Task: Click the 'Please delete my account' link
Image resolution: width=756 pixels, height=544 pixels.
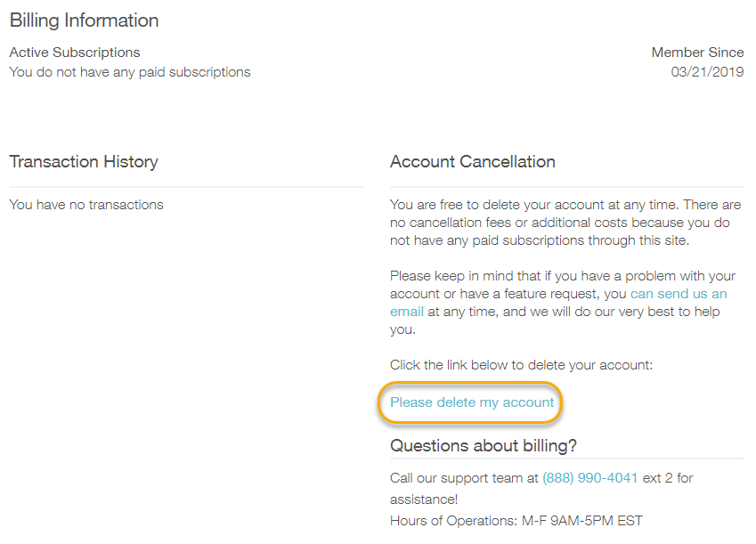Action: tap(472, 402)
